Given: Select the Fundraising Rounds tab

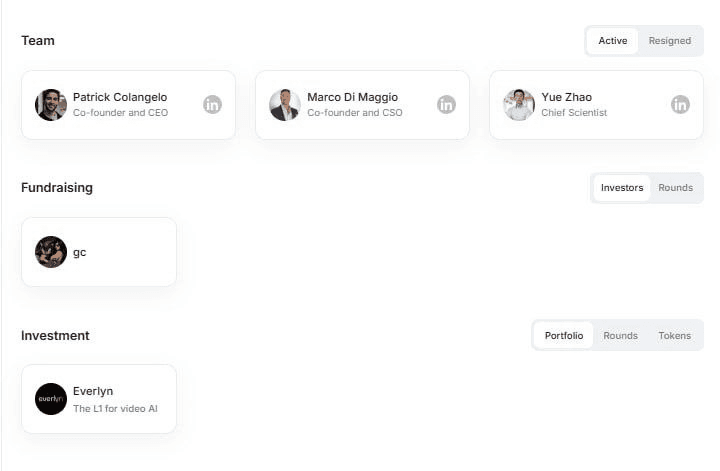Looking at the screenshot, I should [675, 188].
